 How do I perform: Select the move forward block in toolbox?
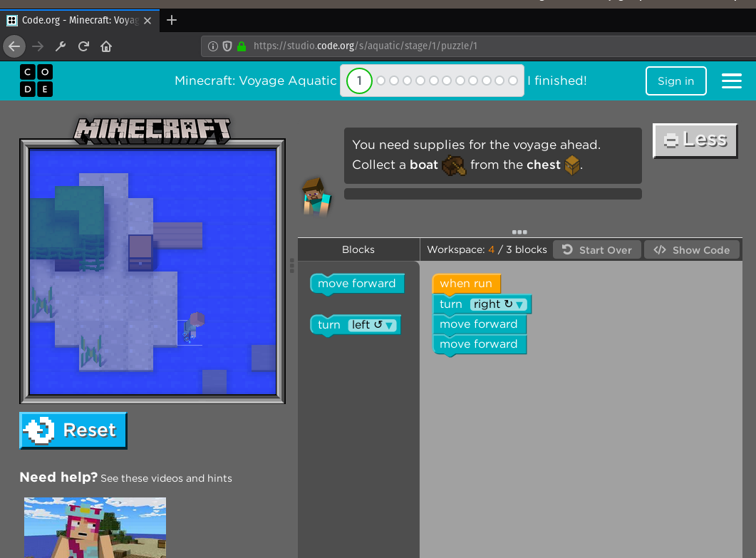(x=357, y=284)
